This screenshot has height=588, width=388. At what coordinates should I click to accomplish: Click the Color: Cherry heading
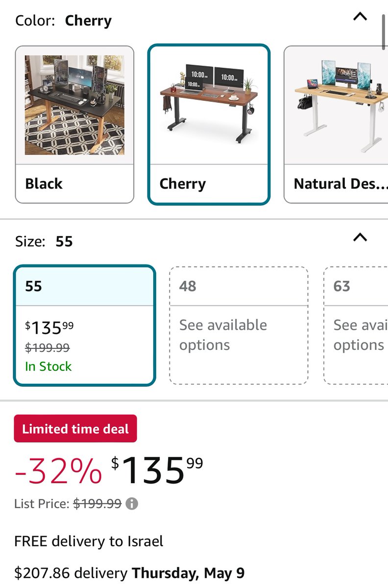[64, 21]
